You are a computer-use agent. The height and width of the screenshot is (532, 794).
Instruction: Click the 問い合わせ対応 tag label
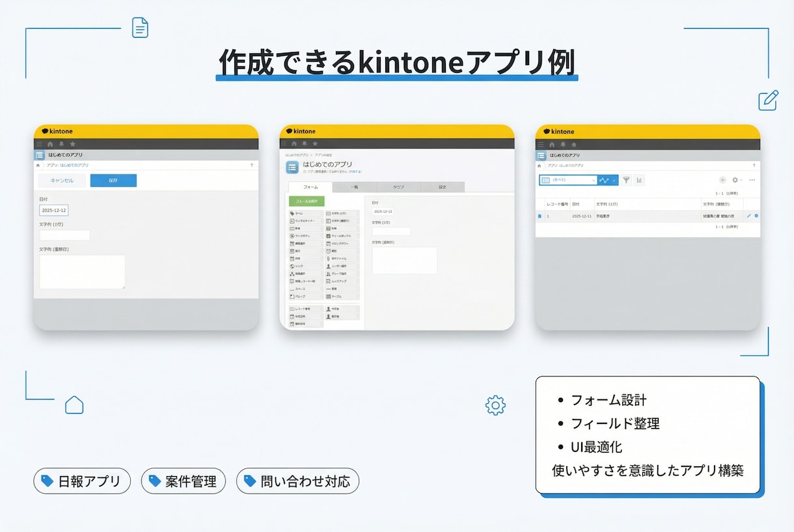click(297, 481)
